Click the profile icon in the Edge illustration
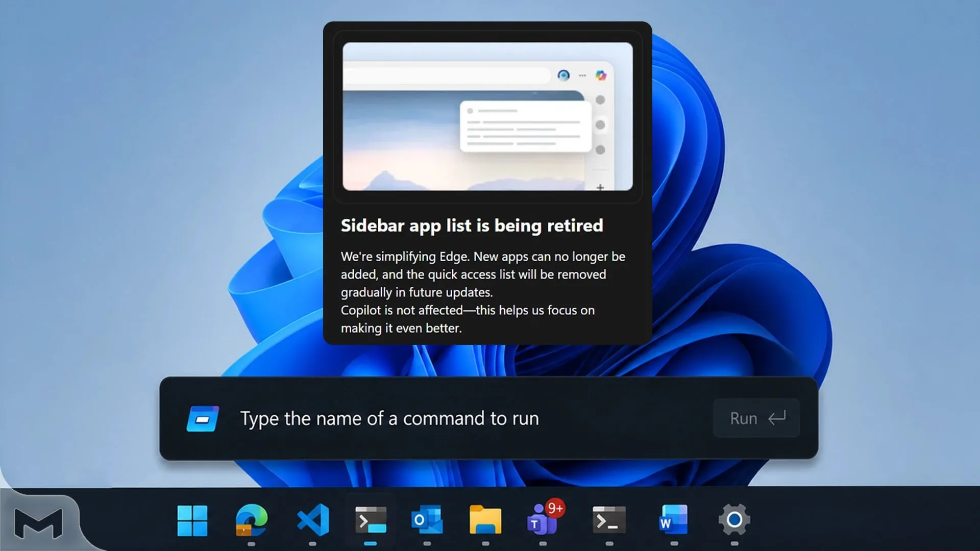This screenshot has height=551, width=980. pyautogui.click(x=563, y=76)
